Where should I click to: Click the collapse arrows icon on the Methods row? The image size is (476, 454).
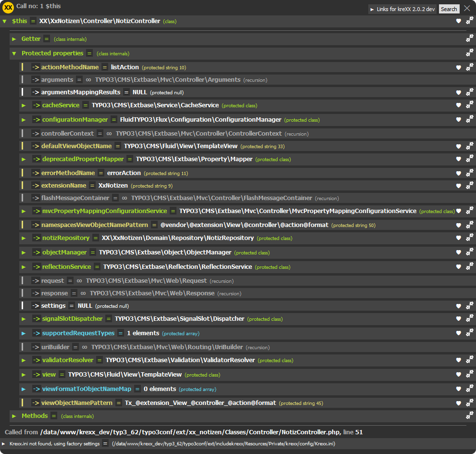469,416
